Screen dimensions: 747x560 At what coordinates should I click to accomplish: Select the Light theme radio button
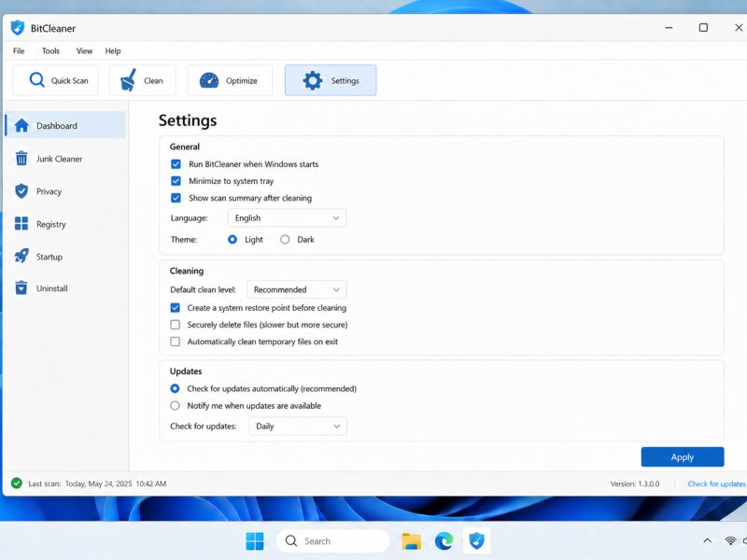tap(233, 240)
